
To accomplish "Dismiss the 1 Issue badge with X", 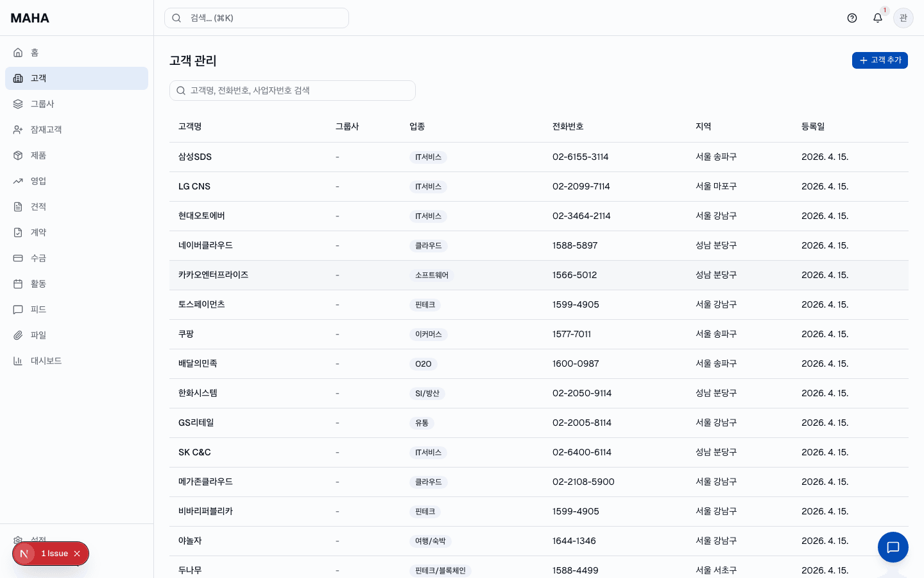I will pyautogui.click(x=77, y=554).
